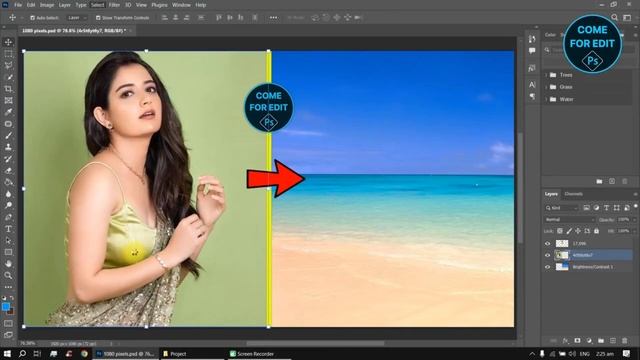Expand the Water folder
The image size is (640, 360).
point(546,99)
